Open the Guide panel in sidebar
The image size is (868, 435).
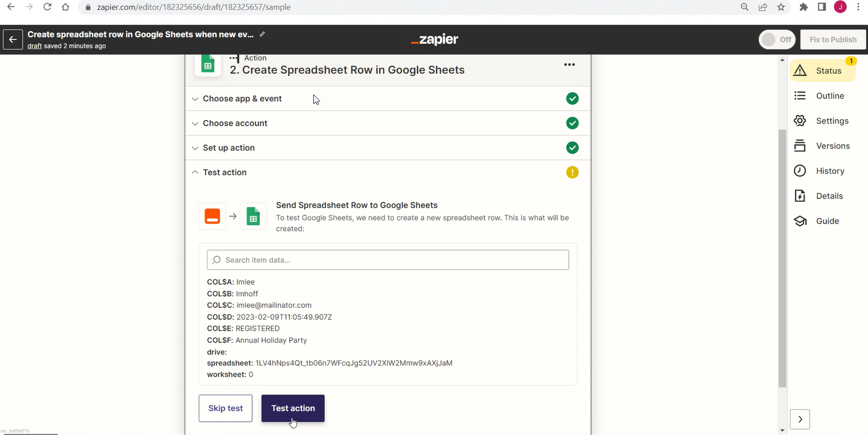coord(817,221)
